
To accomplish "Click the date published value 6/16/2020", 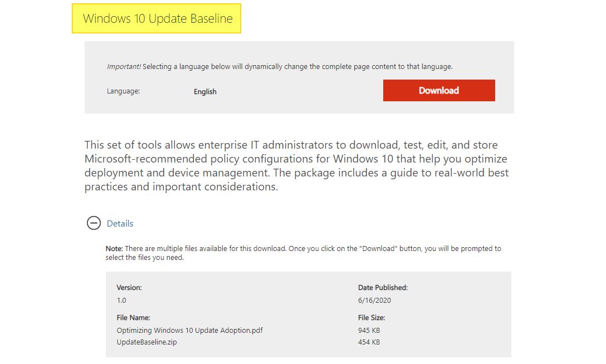I will (x=374, y=300).
